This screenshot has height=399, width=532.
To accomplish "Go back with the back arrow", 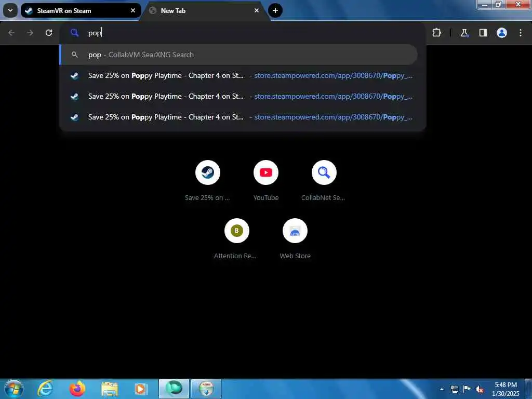I will tap(11, 33).
